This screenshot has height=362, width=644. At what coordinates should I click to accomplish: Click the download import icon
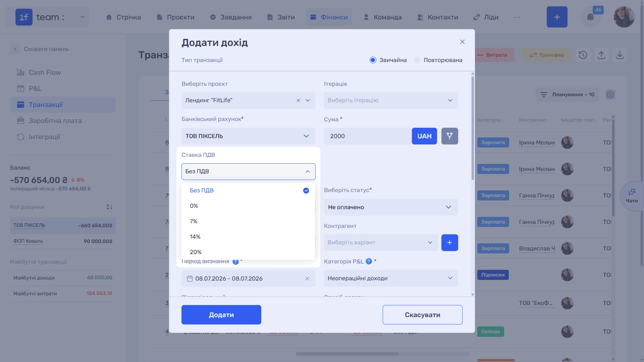pos(620,55)
